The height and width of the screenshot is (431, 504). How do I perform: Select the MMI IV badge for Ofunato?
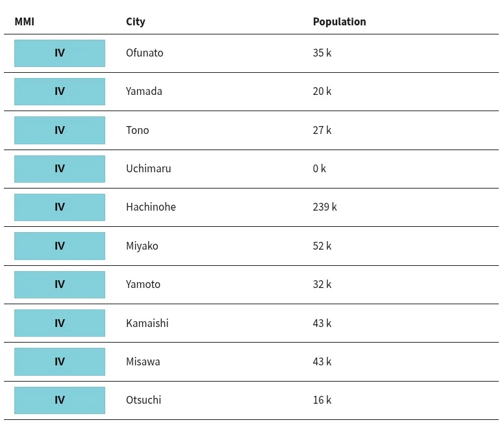click(x=60, y=53)
